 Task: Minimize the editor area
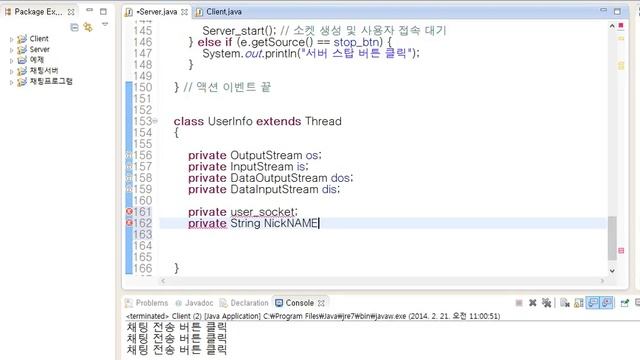(603, 10)
